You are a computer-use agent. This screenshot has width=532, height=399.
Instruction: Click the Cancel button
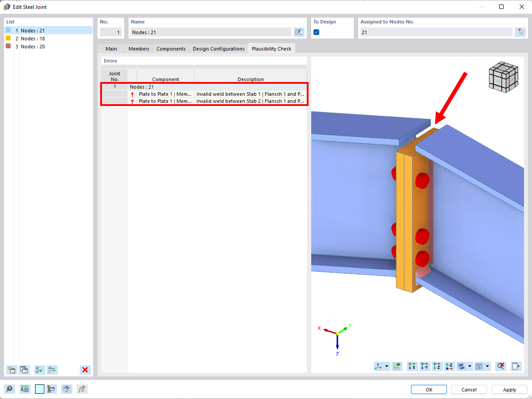[x=469, y=390]
